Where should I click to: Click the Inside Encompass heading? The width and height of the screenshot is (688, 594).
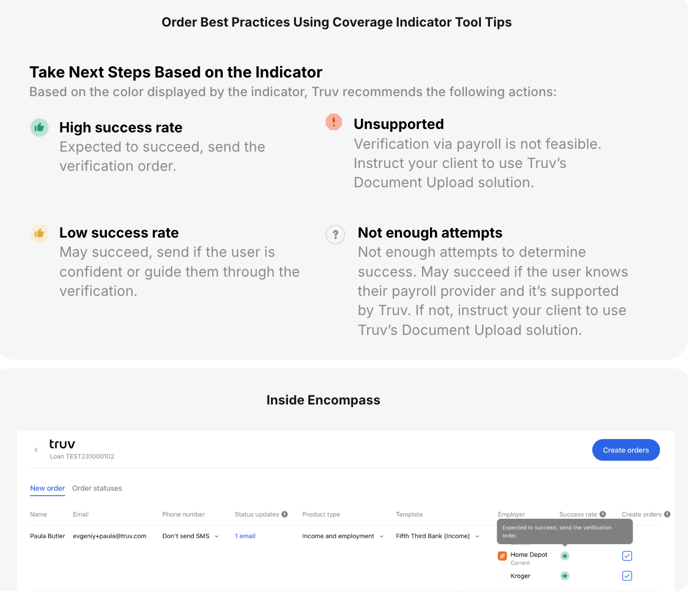[x=323, y=400]
